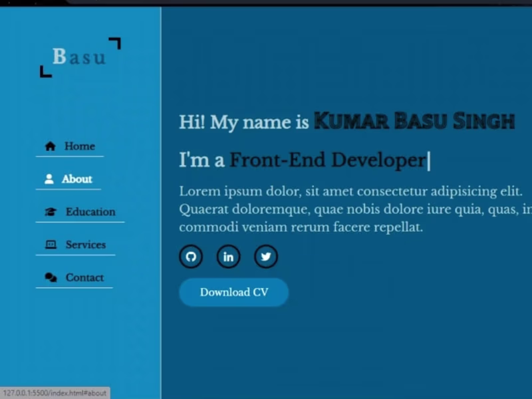Select Contact in the sidebar menu
This screenshot has height=399, width=532.
84,277
